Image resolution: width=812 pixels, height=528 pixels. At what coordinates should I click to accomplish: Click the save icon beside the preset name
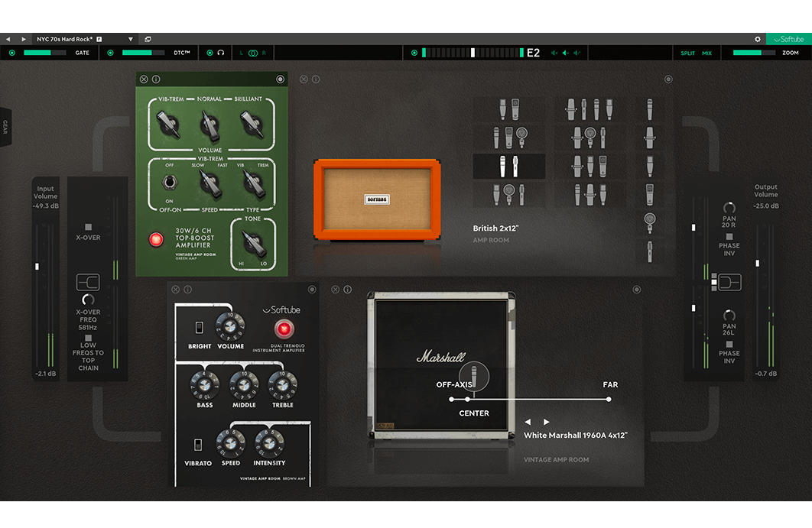[99, 39]
